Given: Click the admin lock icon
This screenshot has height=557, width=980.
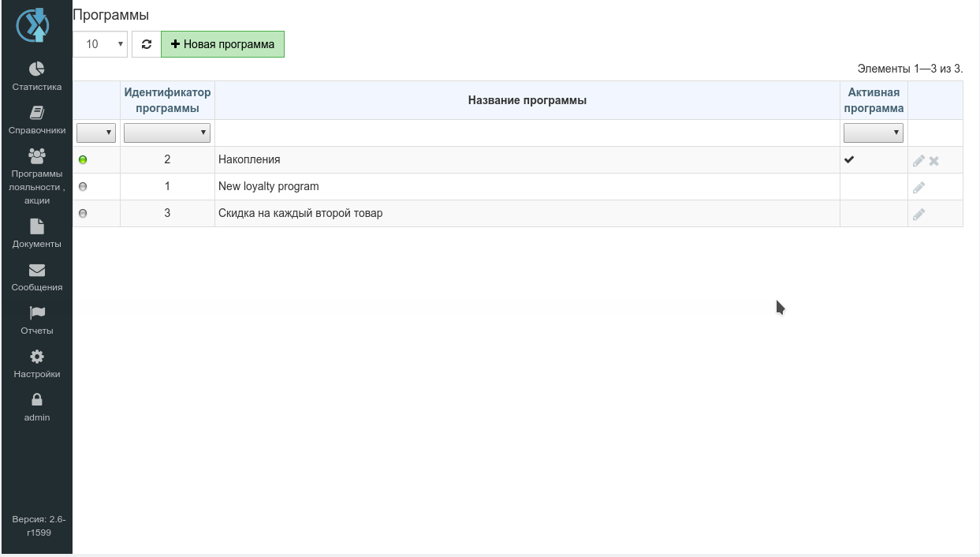Looking at the screenshot, I should 36,399.
